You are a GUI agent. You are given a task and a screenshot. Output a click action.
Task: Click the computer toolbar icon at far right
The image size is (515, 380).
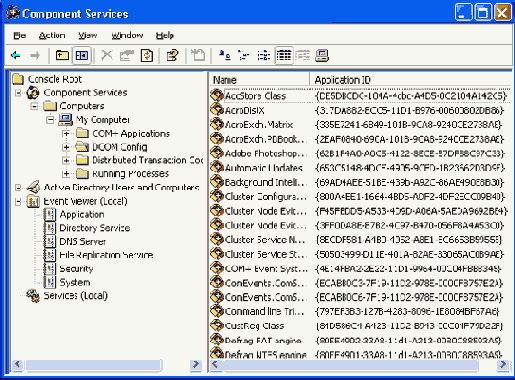[322, 55]
